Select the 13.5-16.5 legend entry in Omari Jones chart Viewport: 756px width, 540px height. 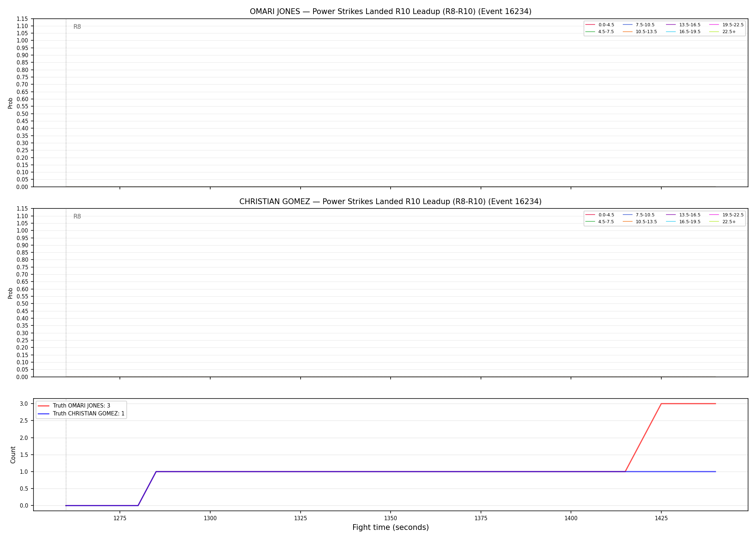(x=684, y=25)
